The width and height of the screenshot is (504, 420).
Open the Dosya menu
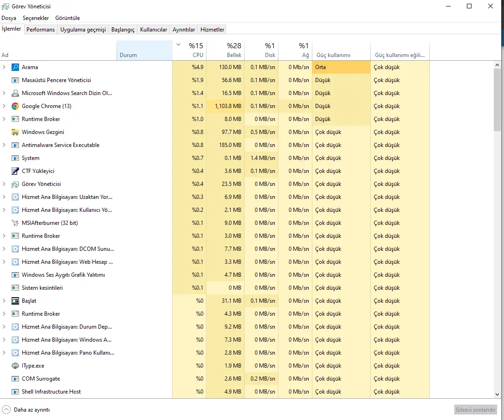click(9, 18)
